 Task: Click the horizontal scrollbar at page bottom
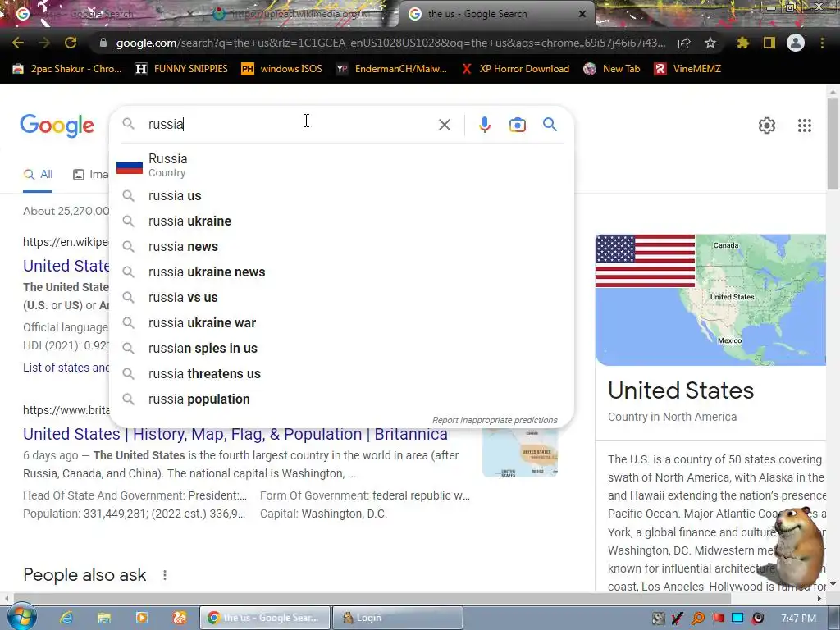372,598
